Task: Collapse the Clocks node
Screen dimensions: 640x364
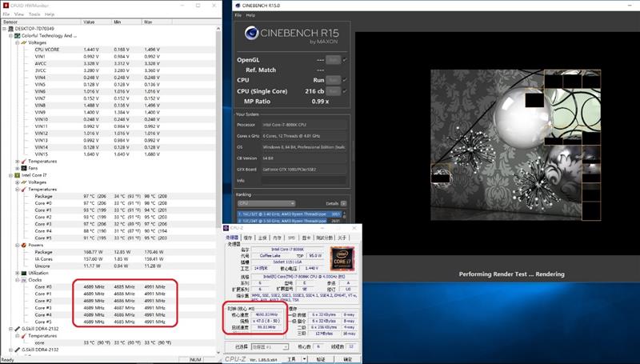Action: point(18,280)
